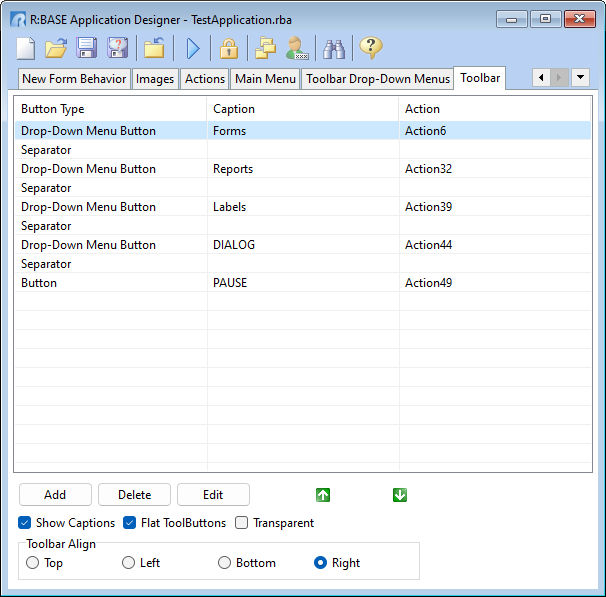Select the Forms caption row

[303, 131]
